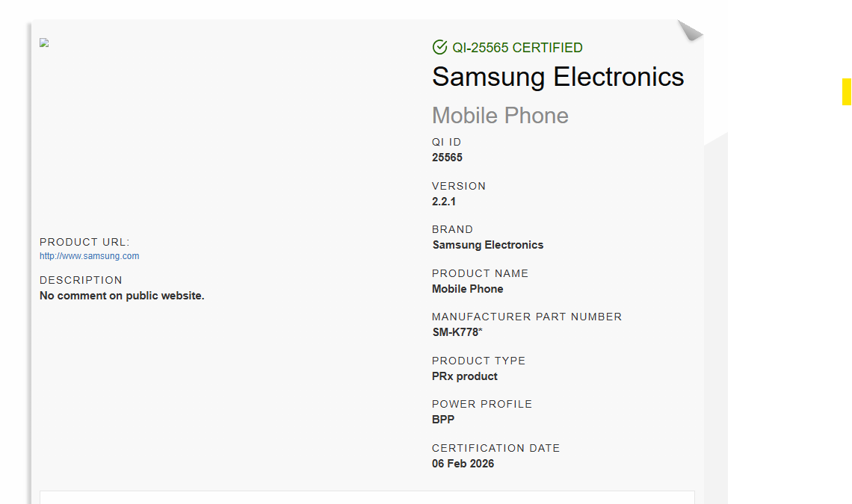Screen dimensions: 852x504
Task: Click the MANUFACTURER PART NUMBER label
Action: [526, 317]
